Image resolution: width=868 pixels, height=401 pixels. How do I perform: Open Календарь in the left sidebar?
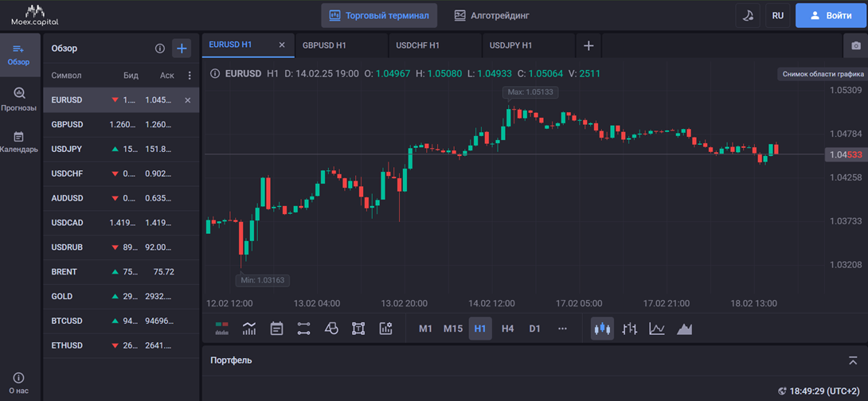[x=18, y=142]
